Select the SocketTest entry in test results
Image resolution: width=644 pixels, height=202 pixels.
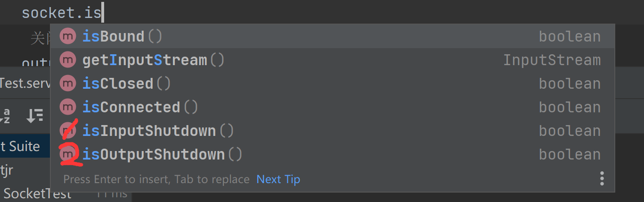point(38,193)
